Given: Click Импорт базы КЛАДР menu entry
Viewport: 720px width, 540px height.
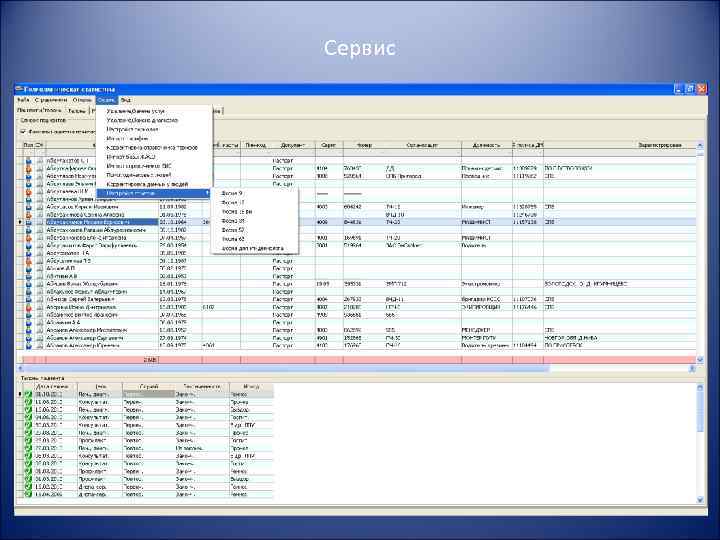Looking at the screenshot, I should pyautogui.click(x=131, y=157).
